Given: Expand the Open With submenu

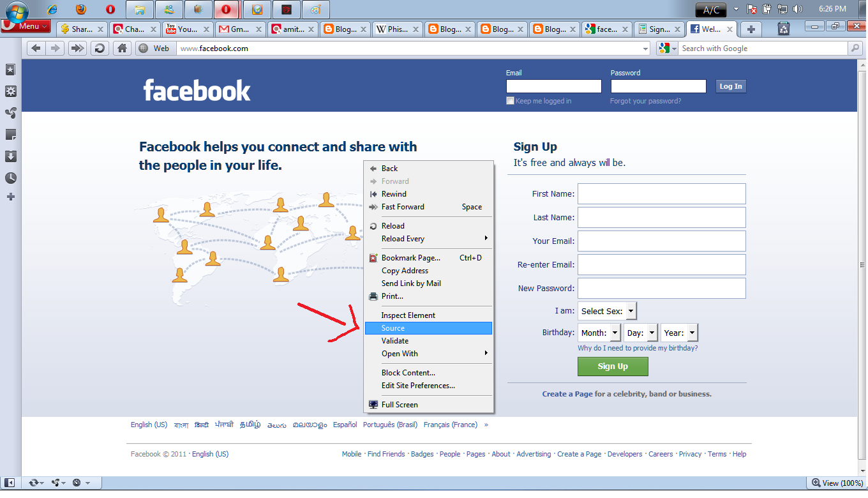Looking at the screenshot, I should (x=428, y=354).
